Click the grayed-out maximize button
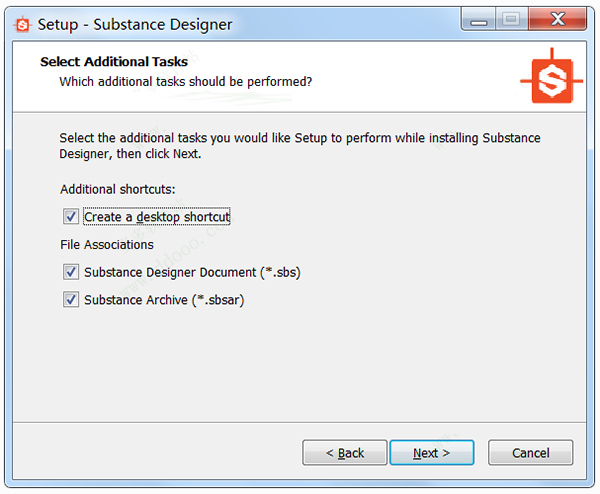This screenshot has height=494, width=600. coord(511,19)
